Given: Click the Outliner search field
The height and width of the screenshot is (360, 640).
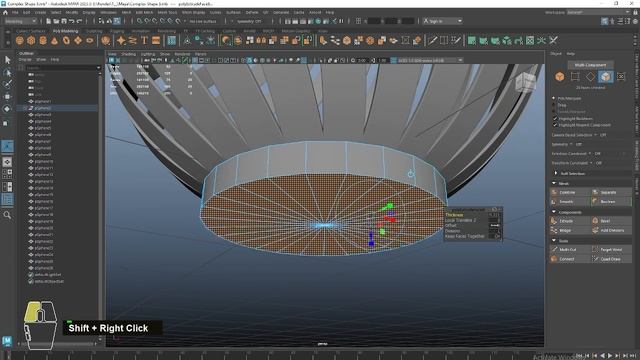Looking at the screenshot, I should point(62,68).
